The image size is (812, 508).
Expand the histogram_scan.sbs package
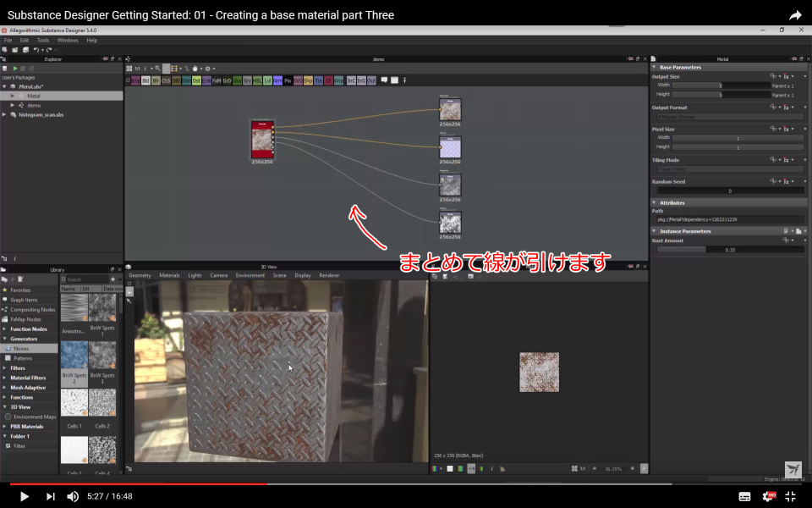tap(5, 114)
